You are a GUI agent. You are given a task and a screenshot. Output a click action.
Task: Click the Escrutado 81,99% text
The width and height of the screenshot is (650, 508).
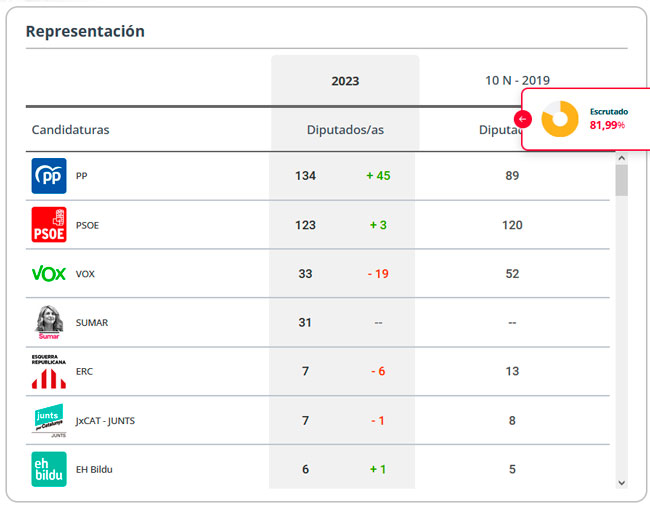click(609, 119)
